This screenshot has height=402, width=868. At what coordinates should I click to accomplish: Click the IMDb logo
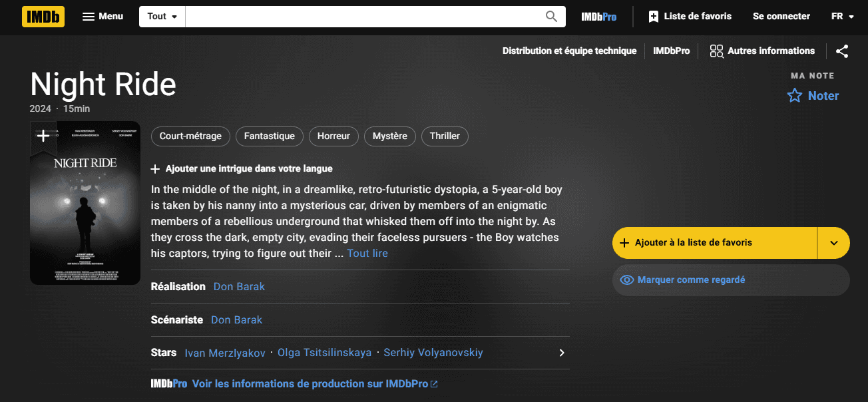[x=43, y=17]
